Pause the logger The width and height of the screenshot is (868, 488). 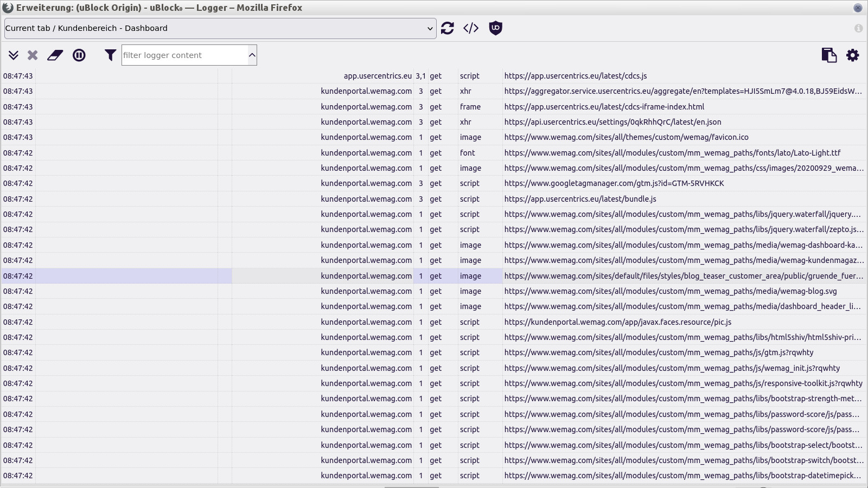(x=79, y=55)
